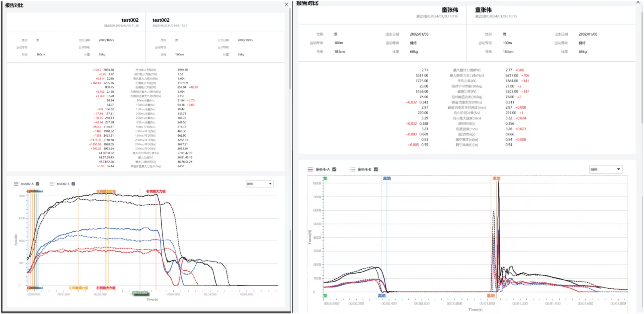The height and width of the screenshot is (314, 644).
Task: Click the value 5511.00
Action: click(x=422, y=75)
